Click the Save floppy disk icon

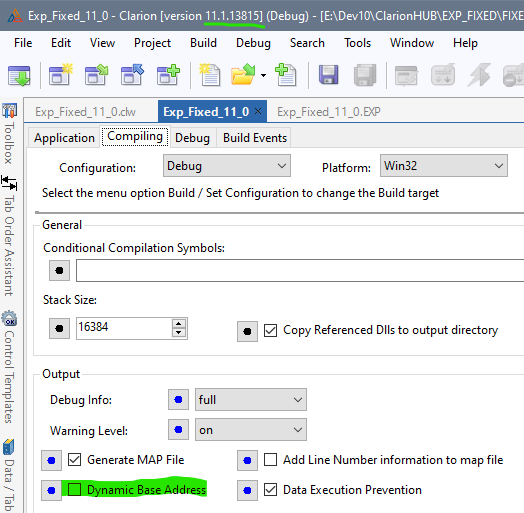click(329, 75)
